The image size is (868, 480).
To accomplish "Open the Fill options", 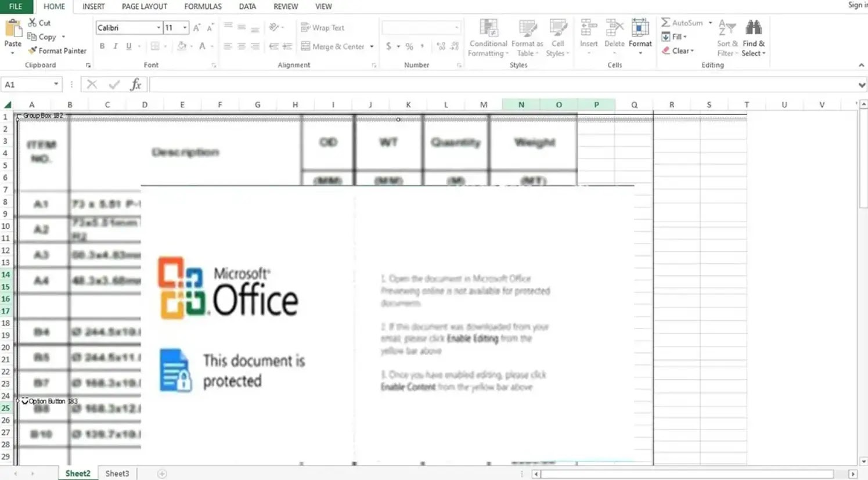I will pyautogui.click(x=675, y=37).
